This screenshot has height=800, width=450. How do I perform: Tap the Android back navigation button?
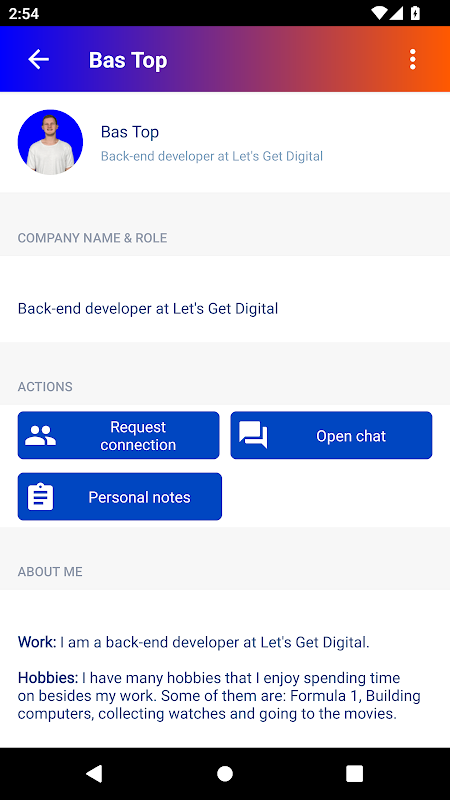pyautogui.click(x=94, y=773)
